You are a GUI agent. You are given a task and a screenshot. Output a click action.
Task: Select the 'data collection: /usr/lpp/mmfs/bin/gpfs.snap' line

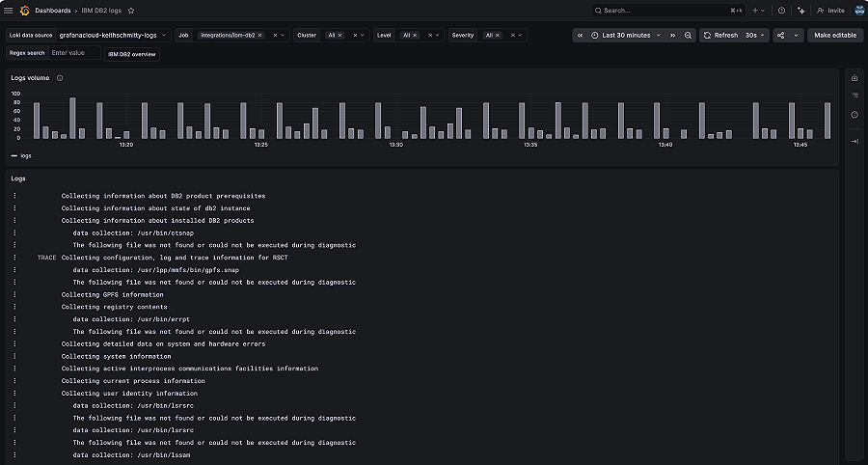click(x=156, y=270)
